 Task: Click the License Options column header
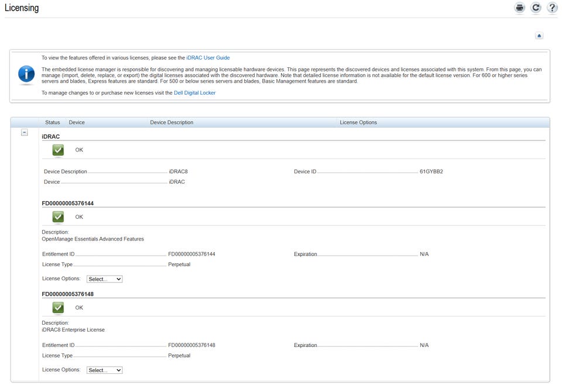pyautogui.click(x=358, y=122)
